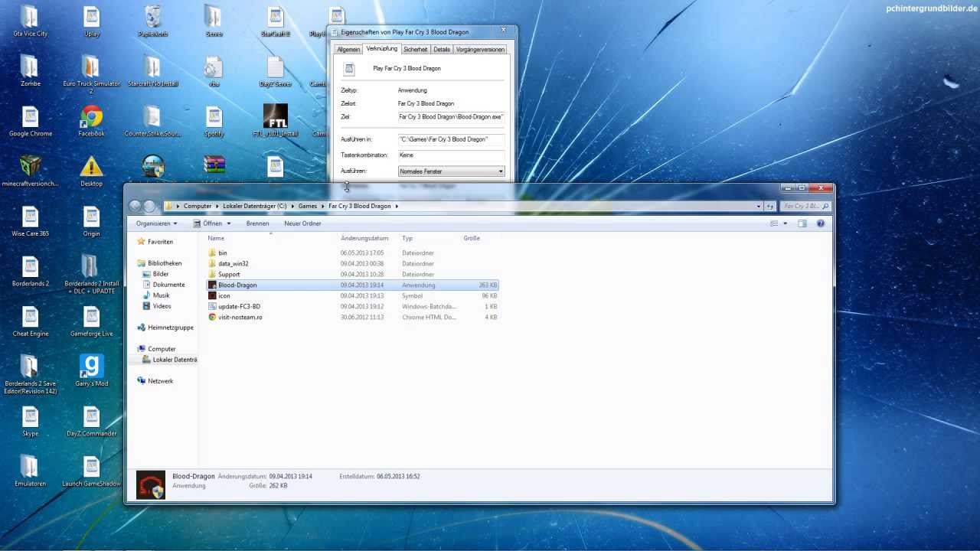Open the Details tab in properties
Screen dimensions: 980x551
tap(442, 50)
